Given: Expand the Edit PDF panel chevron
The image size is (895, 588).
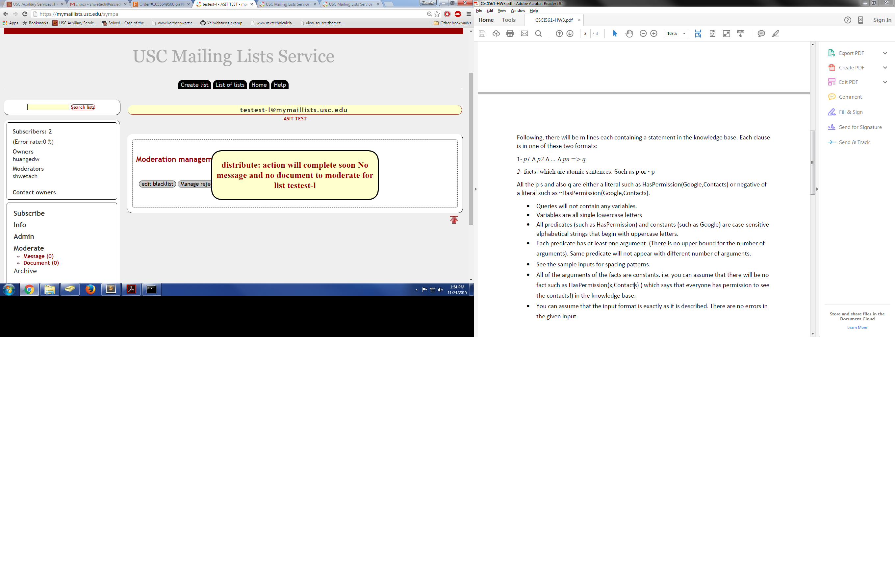Looking at the screenshot, I should tap(885, 82).
